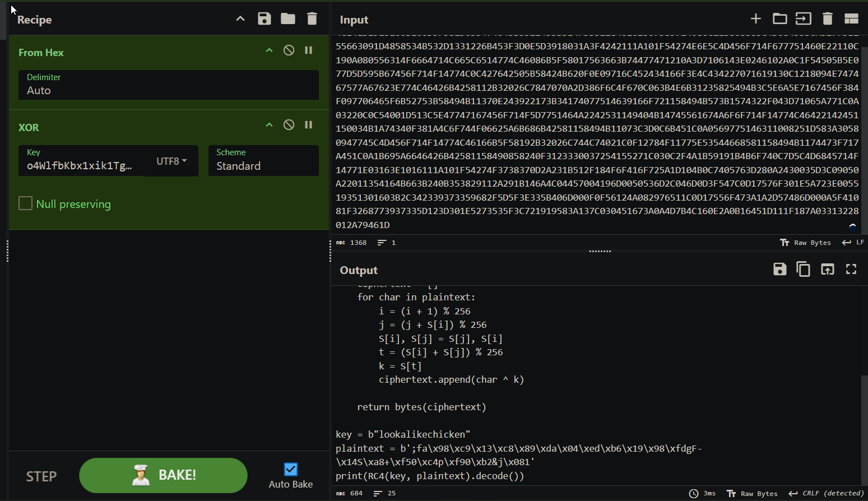Change Input LF end-of-line sequence
This screenshot has height=501, width=868.
[x=853, y=243]
